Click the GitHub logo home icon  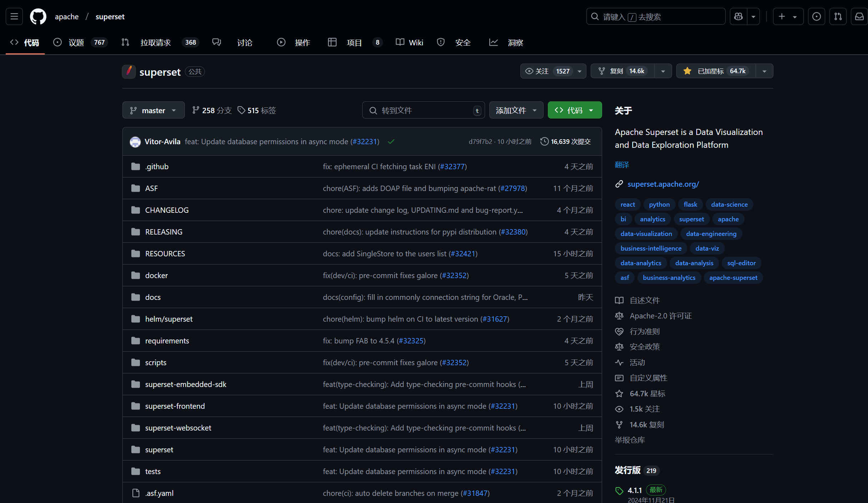point(38,16)
